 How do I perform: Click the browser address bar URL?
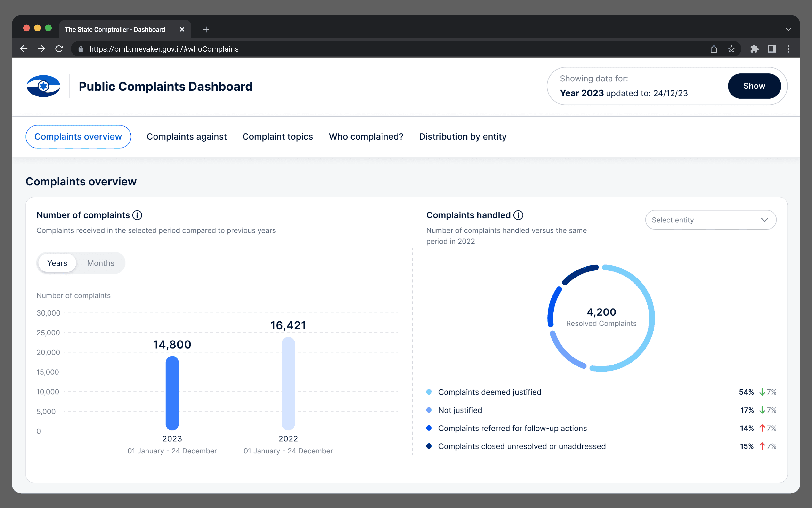click(164, 49)
